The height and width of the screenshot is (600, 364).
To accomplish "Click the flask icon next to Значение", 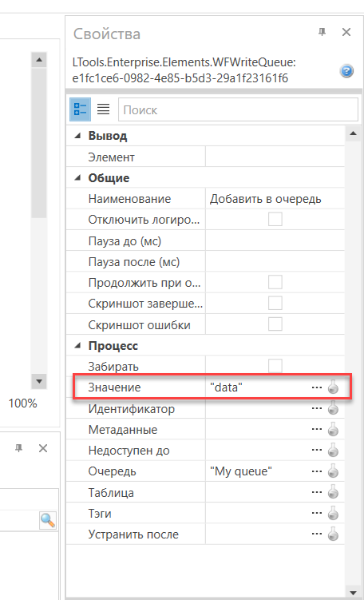I will click(x=334, y=387).
